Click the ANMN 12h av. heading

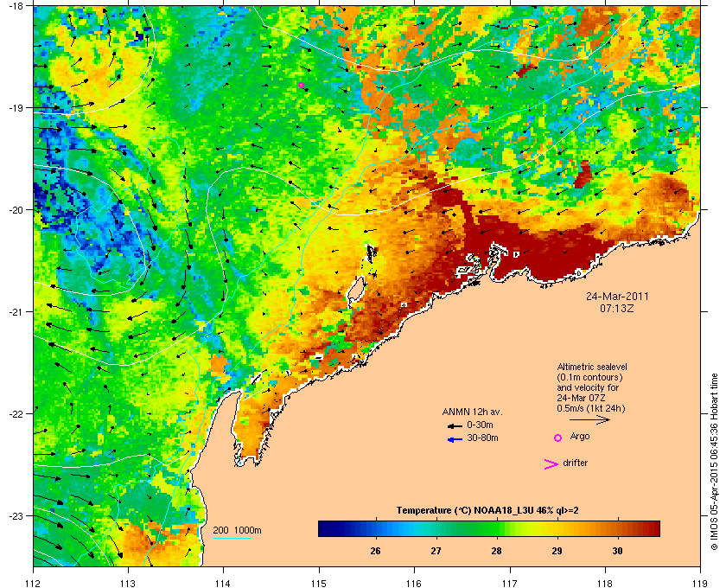(472, 412)
